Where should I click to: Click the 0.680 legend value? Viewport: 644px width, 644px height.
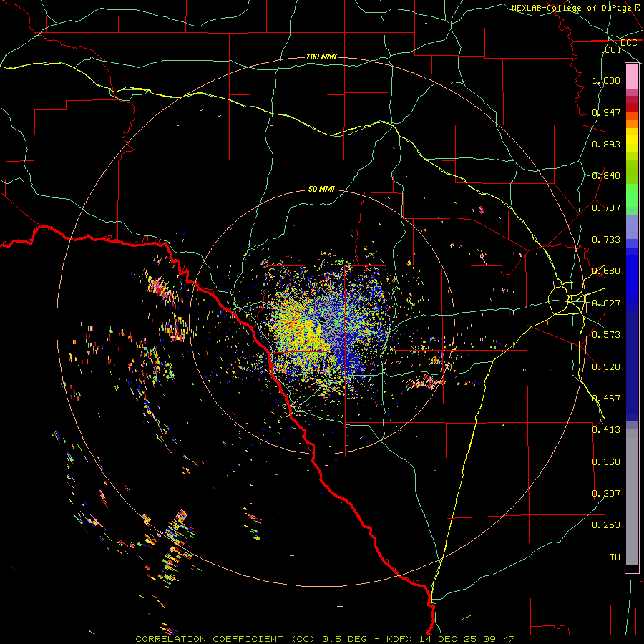[606, 271]
